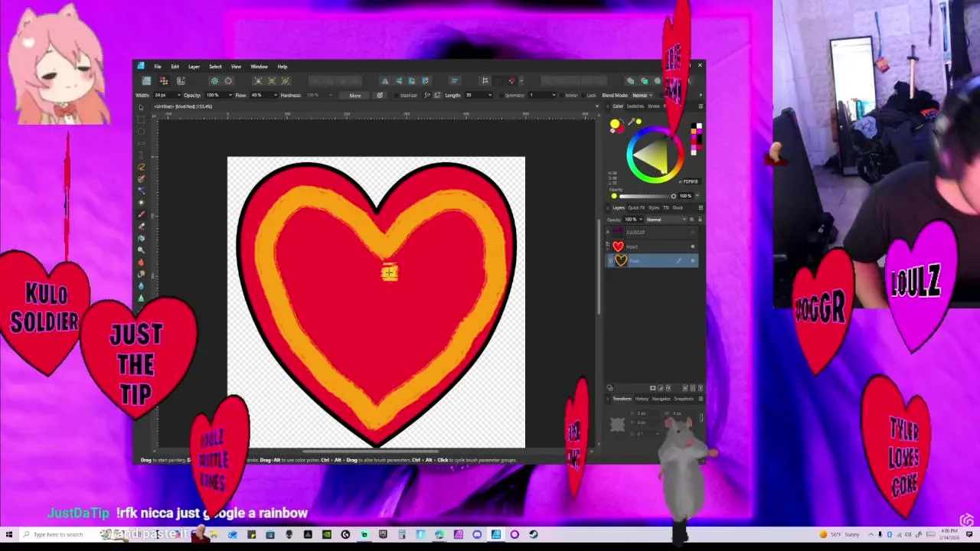Toggle the Stabiliser checkbox
This screenshot has height=551, width=980.
394,96
